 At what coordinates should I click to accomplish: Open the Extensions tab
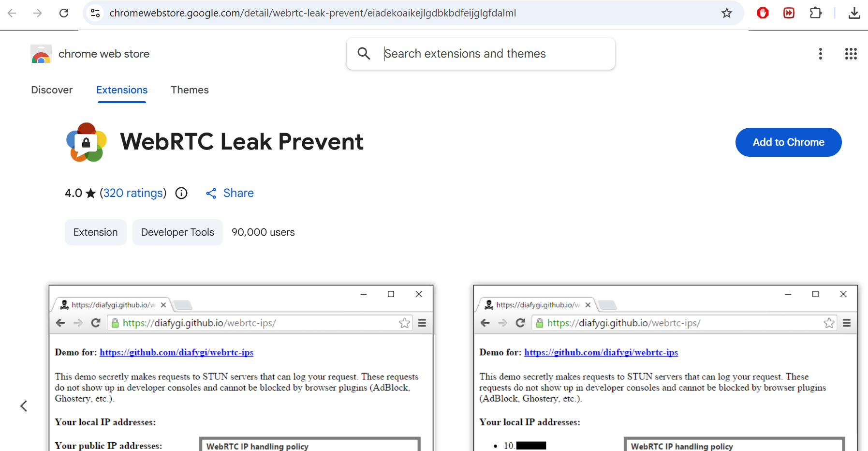[122, 90]
